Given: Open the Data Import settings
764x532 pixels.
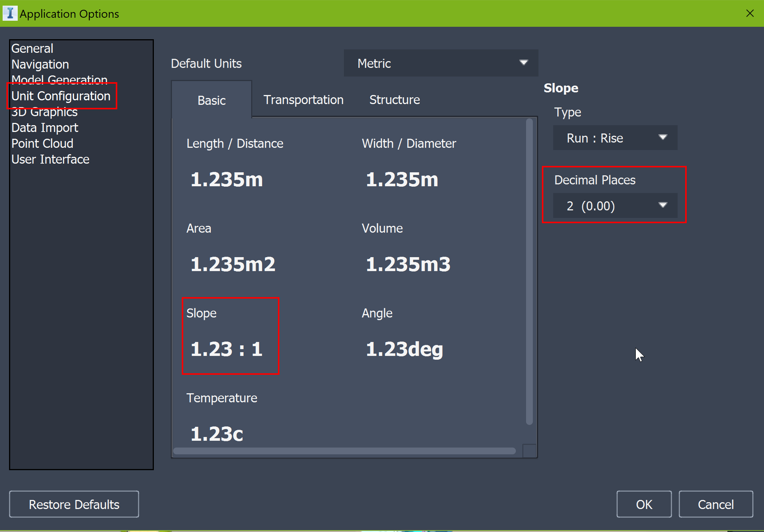Looking at the screenshot, I should coord(44,127).
